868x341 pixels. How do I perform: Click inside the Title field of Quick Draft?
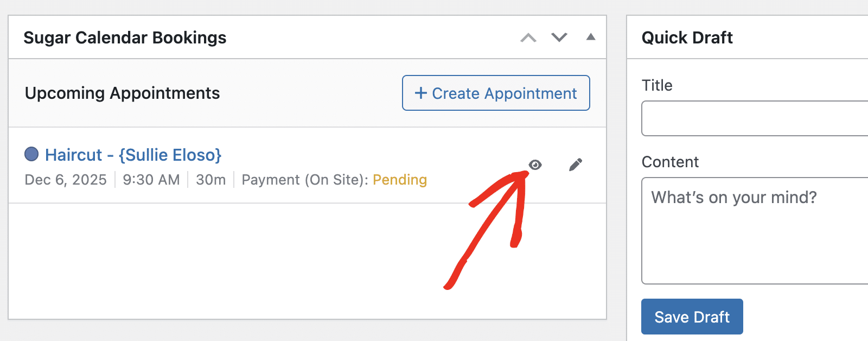pyautogui.click(x=754, y=118)
